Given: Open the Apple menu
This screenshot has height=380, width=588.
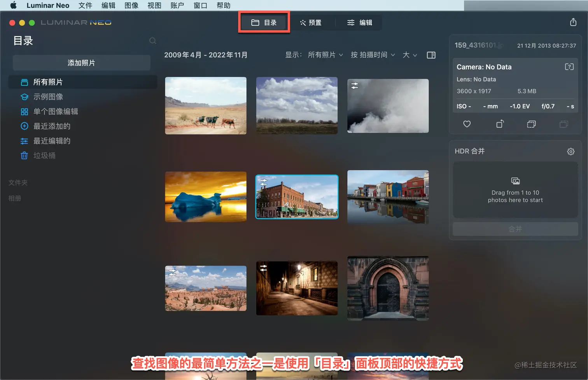Looking at the screenshot, I should [x=13, y=5].
